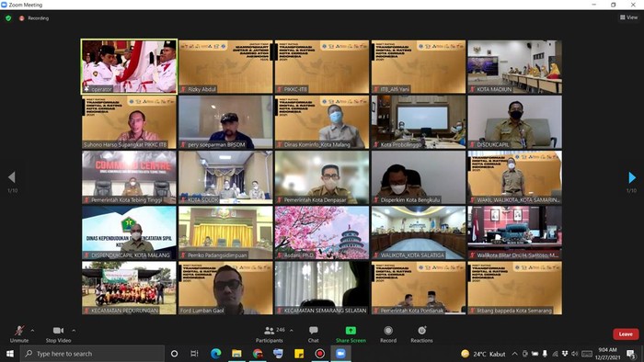Viewport: 644px width, 362px height.
Task: Open File Explorer from taskbar
Action: click(x=236, y=354)
